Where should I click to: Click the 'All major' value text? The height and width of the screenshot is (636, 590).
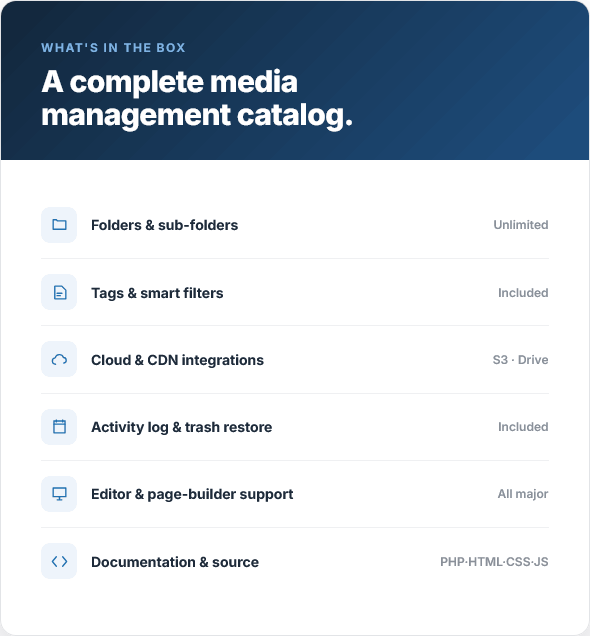pyautogui.click(x=523, y=494)
